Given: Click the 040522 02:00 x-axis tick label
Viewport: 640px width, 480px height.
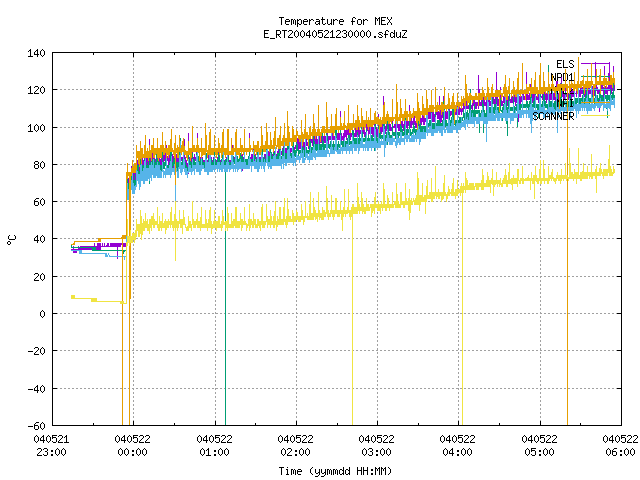Looking at the screenshot, I should point(296,446).
